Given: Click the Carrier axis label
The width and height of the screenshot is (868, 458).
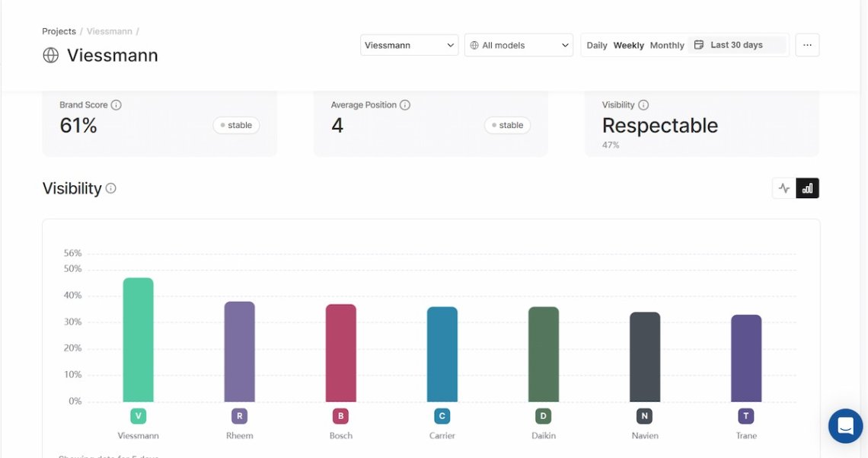Looking at the screenshot, I should (442, 436).
